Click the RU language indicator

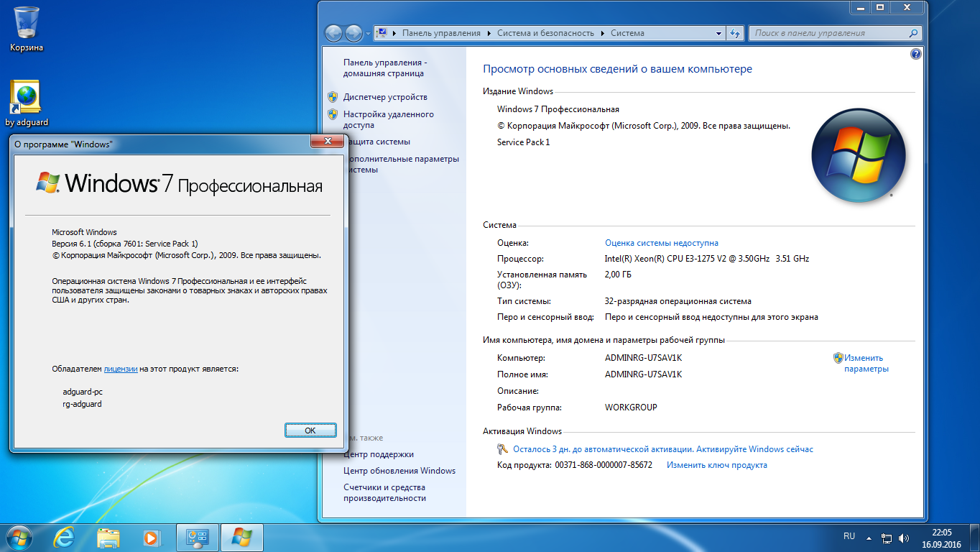pos(849,536)
